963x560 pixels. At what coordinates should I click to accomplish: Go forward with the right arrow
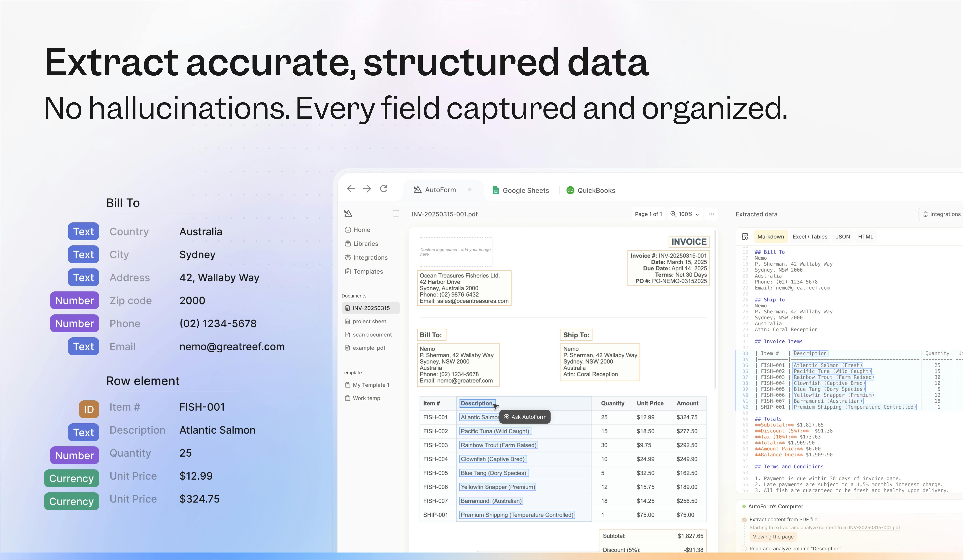pyautogui.click(x=367, y=189)
